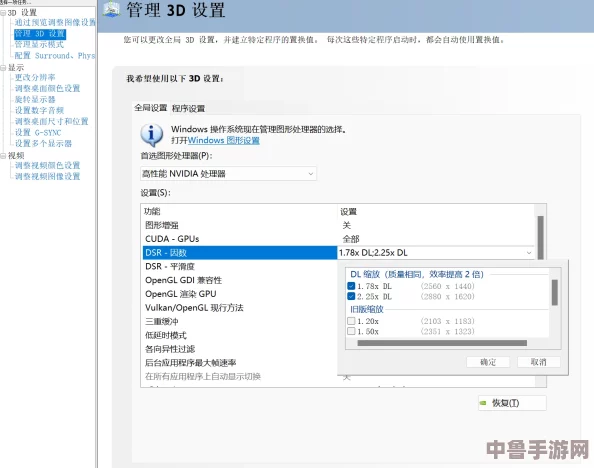The width and height of the screenshot is (594, 468).
Task: Open 设置多个显示器 in sidebar
Action: point(43,143)
